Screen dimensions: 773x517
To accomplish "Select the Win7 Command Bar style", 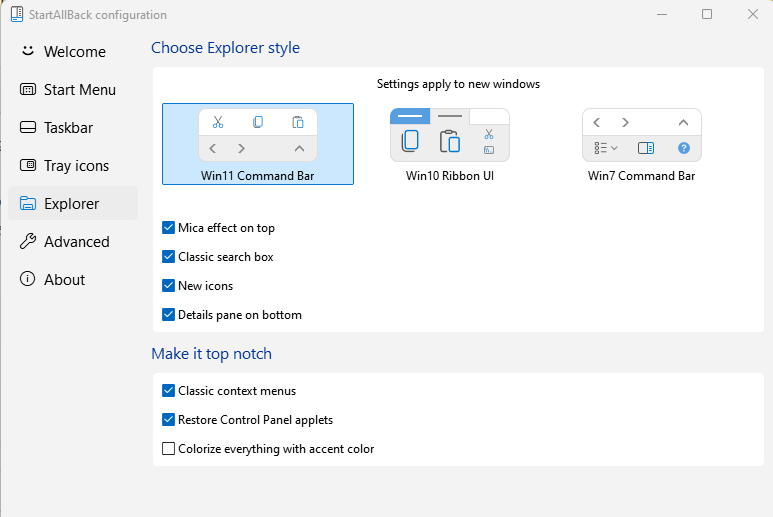I will [641, 144].
